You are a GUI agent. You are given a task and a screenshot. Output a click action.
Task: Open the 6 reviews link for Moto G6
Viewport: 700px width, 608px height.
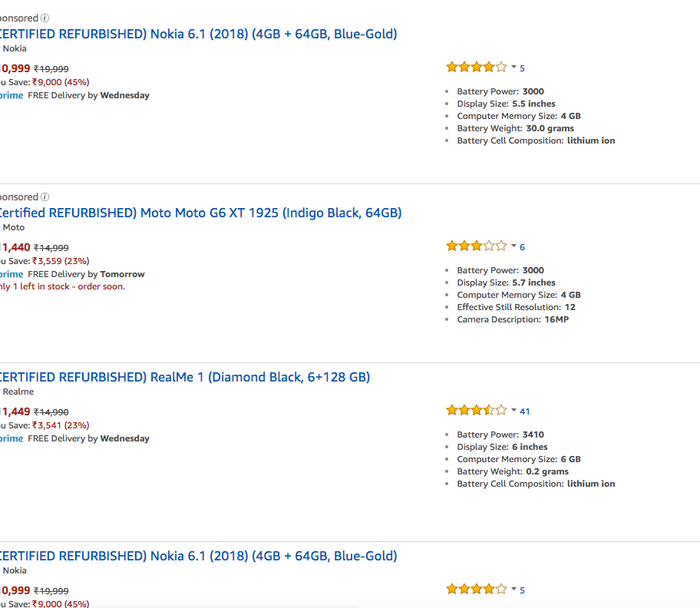[x=523, y=247]
